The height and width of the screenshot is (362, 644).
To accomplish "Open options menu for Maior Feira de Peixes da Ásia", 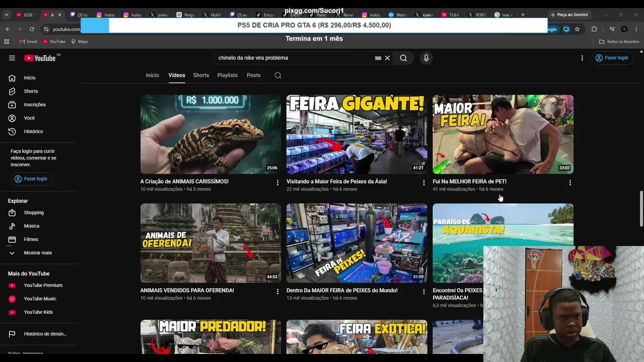I will (424, 183).
